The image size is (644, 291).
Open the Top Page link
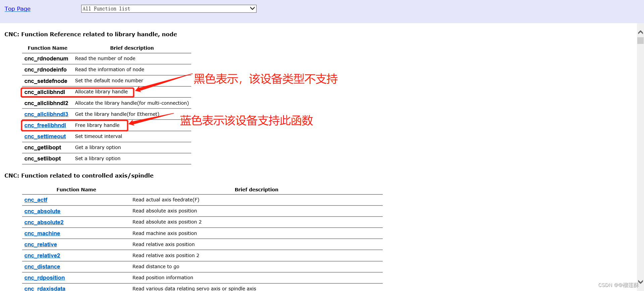click(x=17, y=9)
